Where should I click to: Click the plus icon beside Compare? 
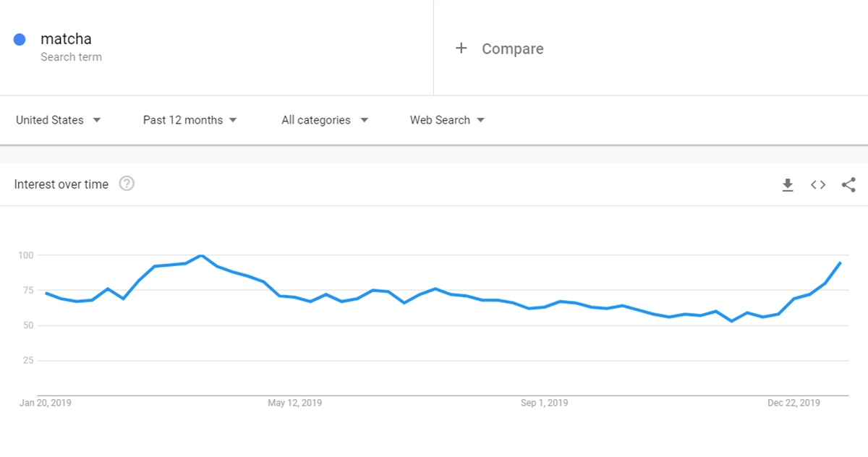461,48
